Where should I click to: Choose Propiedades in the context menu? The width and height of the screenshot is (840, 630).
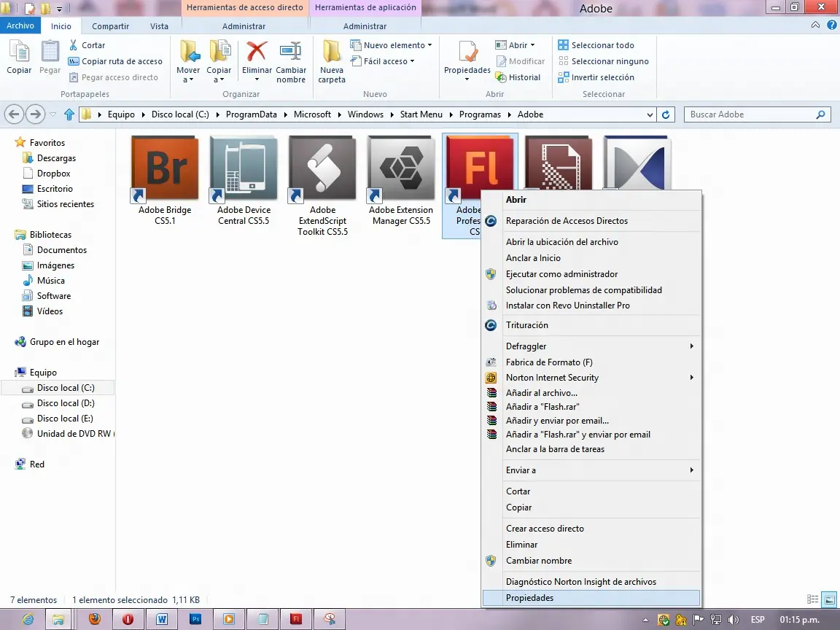592,598
